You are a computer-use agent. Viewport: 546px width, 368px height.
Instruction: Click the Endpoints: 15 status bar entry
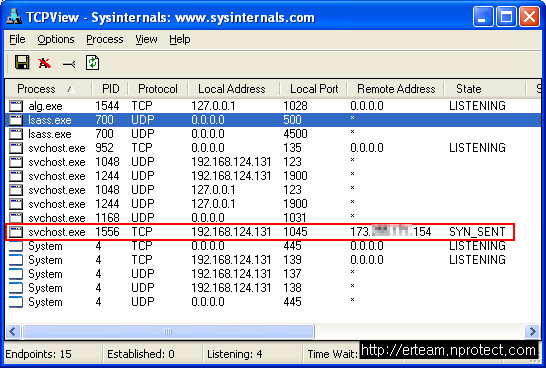coord(38,354)
